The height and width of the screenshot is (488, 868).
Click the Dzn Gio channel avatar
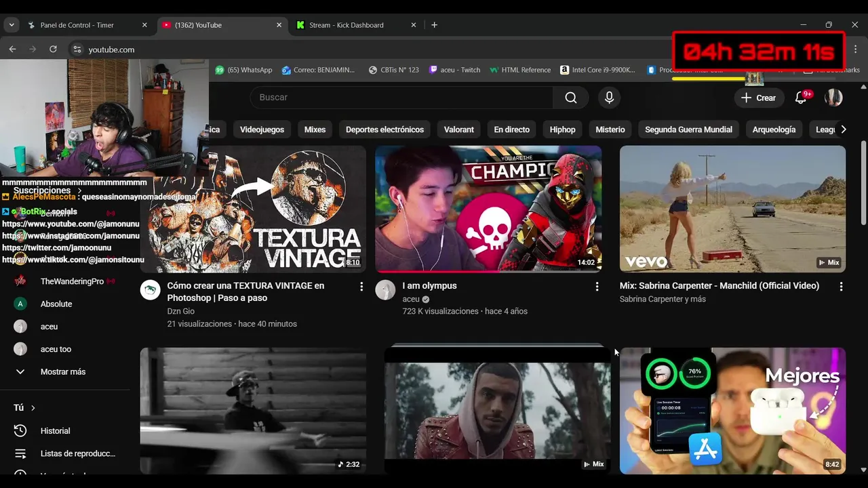tap(150, 290)
